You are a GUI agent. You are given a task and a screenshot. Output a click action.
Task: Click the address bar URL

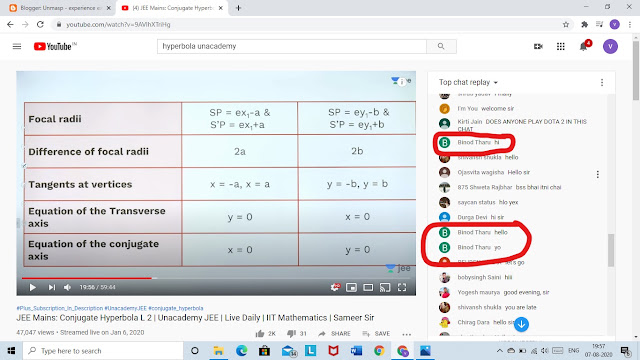(118, 24)
